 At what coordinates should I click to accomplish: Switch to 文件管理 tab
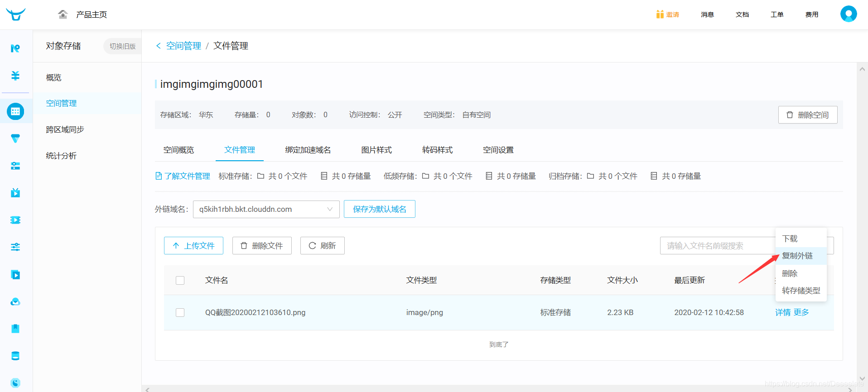click(x=240, y=150)
